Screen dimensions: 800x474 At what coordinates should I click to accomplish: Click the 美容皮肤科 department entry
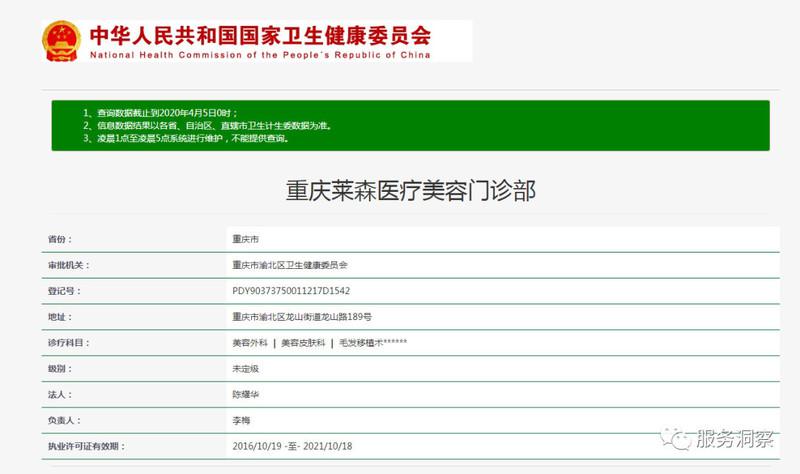301,343
